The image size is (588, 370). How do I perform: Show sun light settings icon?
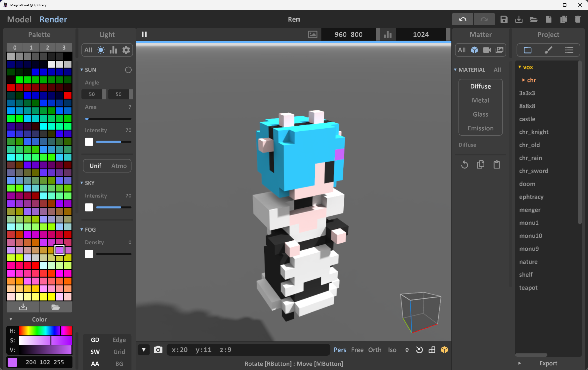tap(101, 50)
